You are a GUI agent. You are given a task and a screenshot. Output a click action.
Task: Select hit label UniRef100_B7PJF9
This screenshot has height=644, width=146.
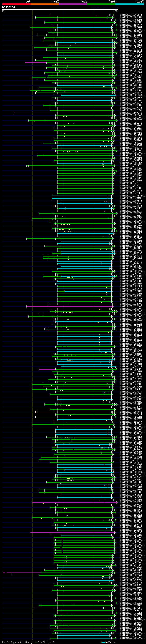[x=131, y=608]
